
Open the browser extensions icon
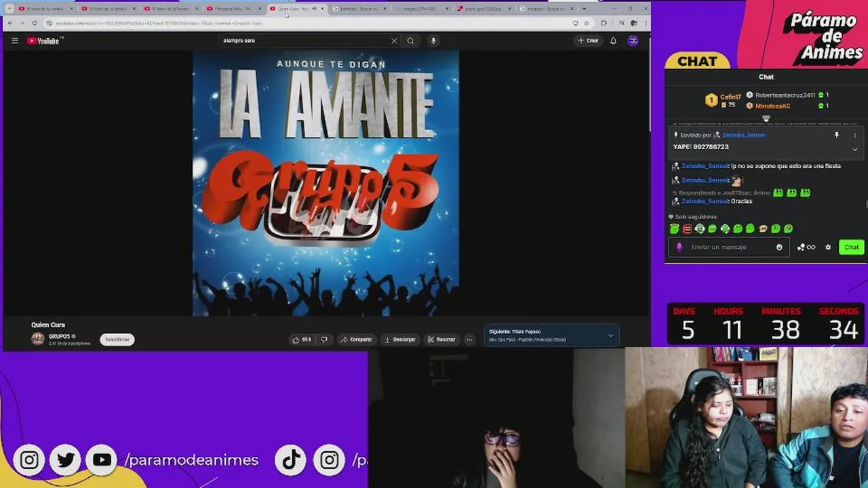click(604, 23)
